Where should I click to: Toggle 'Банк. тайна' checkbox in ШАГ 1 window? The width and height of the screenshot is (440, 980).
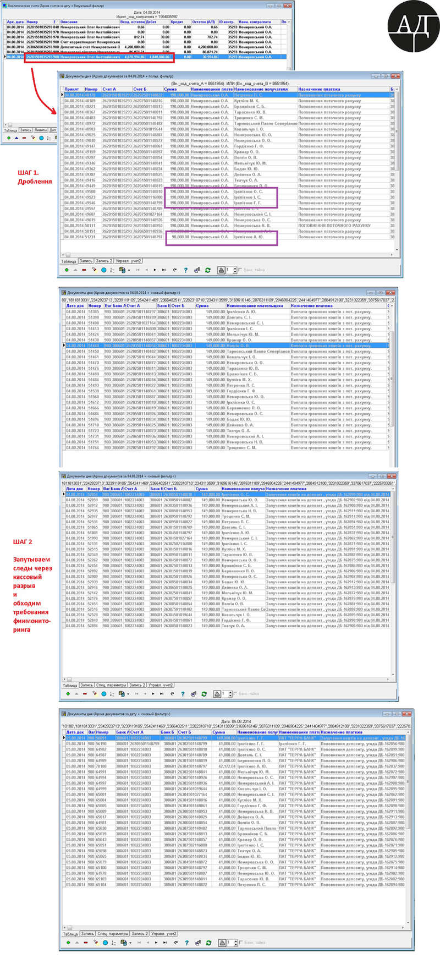click(x=240, y=270)
